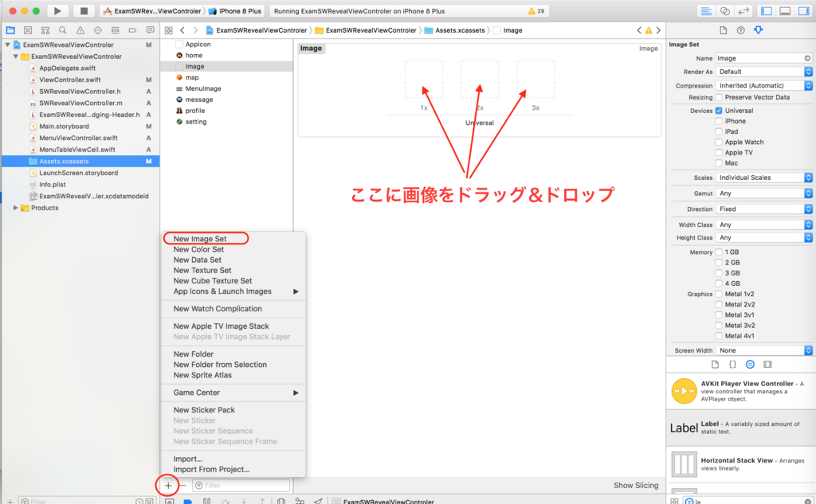The image size is (816, 504).
Task: Open the test navigator diamond icon
Action: (x=97, y=30)
